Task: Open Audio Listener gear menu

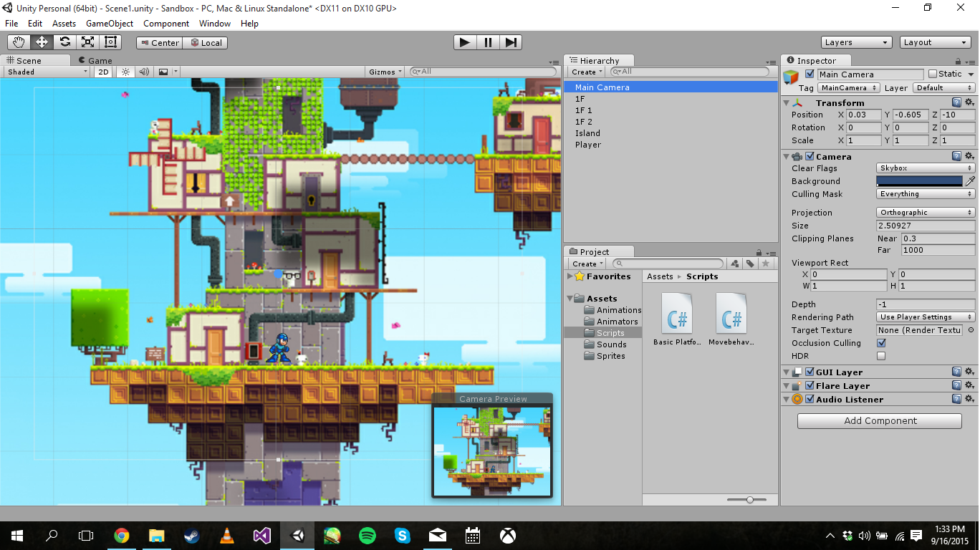Action: coord(970,399)
